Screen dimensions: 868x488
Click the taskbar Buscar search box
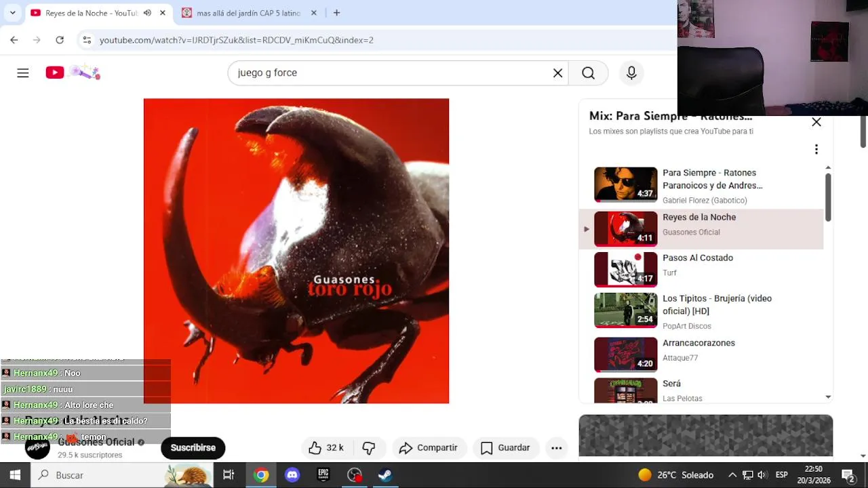click(122, 475)
